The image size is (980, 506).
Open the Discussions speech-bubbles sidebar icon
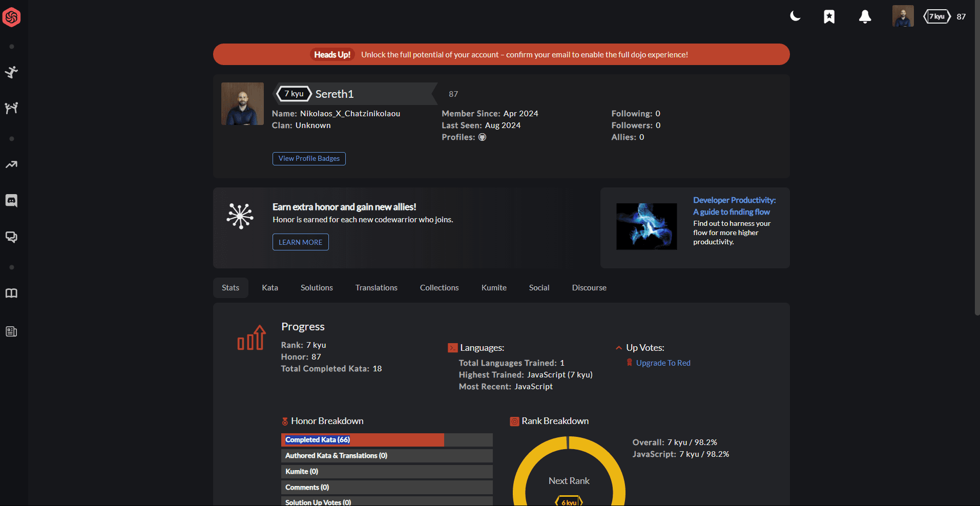click(11, 237)
